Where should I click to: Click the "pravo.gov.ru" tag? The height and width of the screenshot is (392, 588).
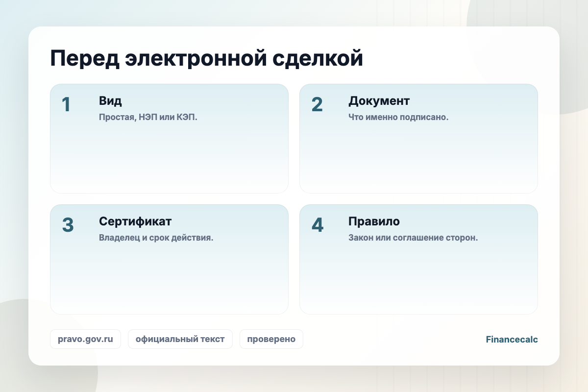pos(85,339)
